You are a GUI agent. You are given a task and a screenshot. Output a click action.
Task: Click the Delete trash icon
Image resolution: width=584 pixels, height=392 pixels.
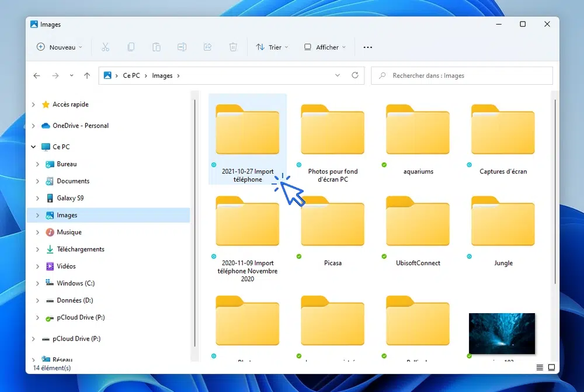click(233, 47)
